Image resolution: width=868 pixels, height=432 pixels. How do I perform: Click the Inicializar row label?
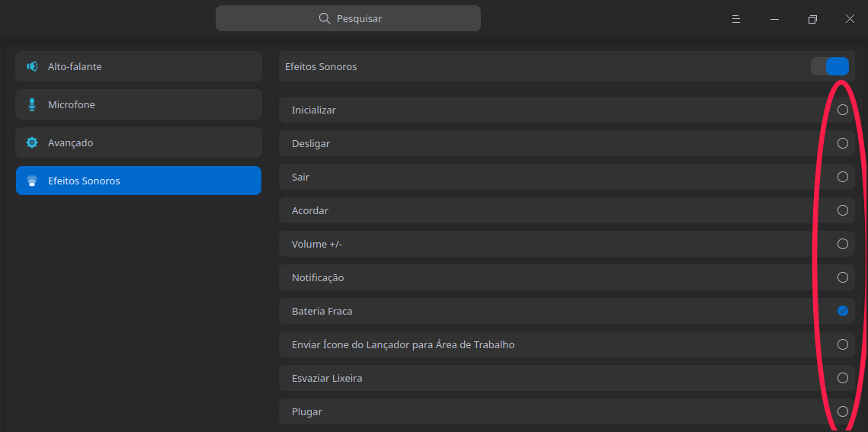point(313,110)
